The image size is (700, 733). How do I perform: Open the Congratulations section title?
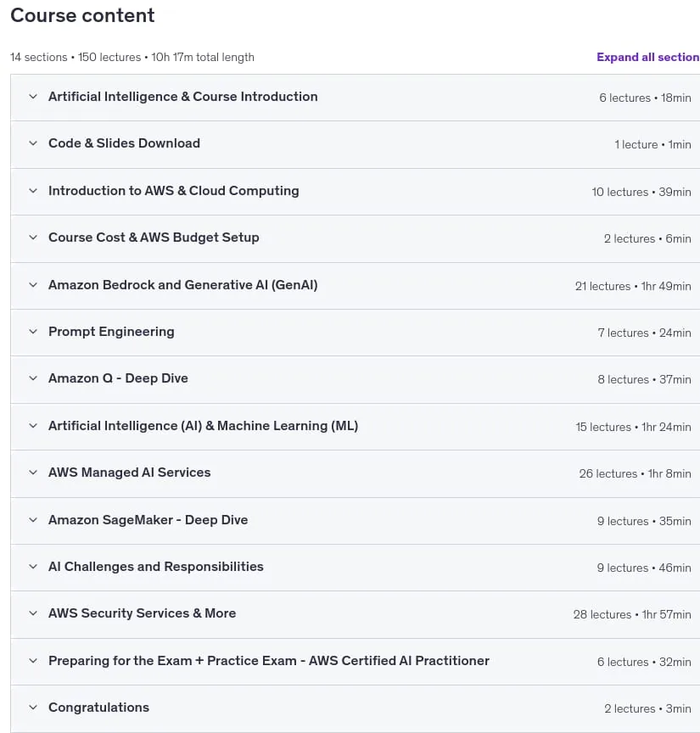pyautogui.click(x=98, y=708)
